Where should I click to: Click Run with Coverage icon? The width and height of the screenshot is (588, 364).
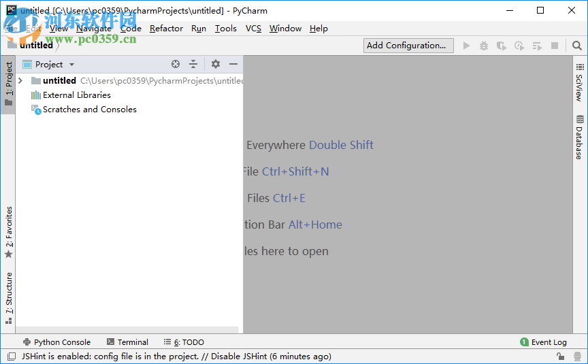coord(502,46)
